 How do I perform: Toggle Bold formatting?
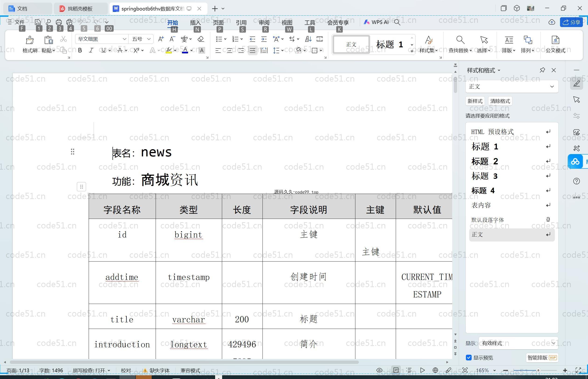click(80, 50)
